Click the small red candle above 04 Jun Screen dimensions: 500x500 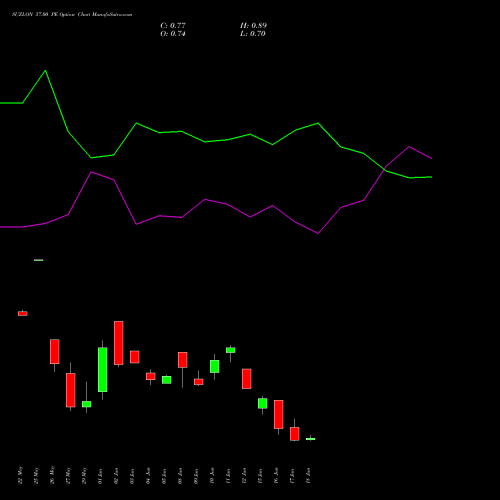151,376
